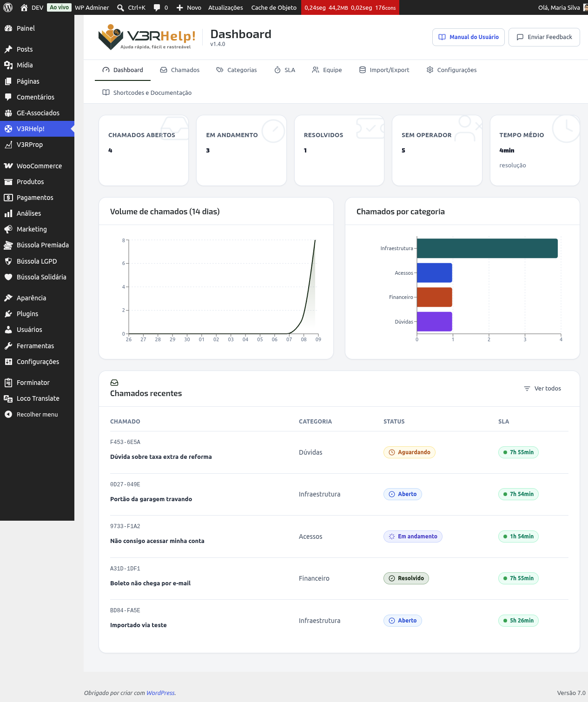Viewport: 588px width, 702px height.
Task: Click the Páginas icon in the sidebar
Action: coord(8,81)
